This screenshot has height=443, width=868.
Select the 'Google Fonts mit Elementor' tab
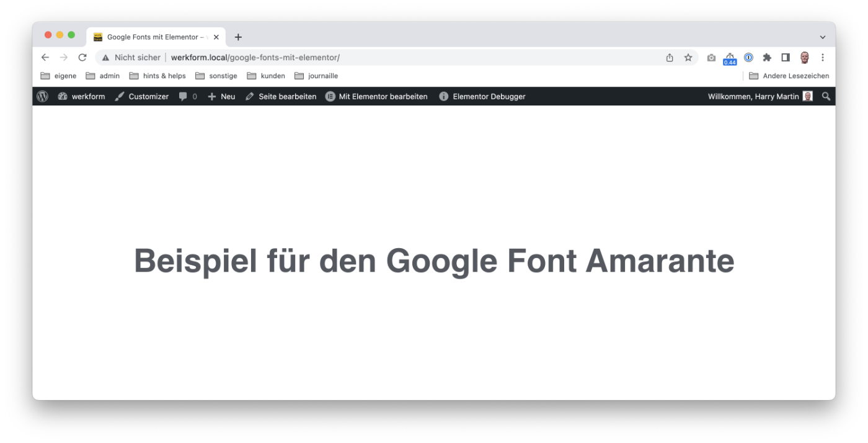click(155, 37)
